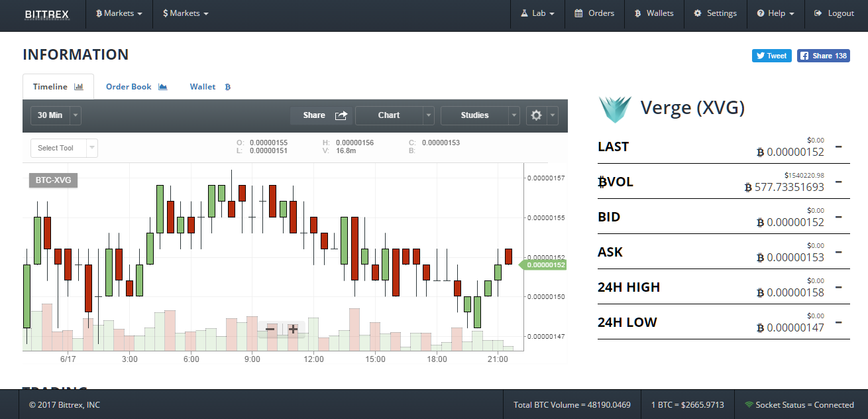This screenshot has height=419, width=868.
Task: Click the Studies button
Action: (x=474, y=115)
